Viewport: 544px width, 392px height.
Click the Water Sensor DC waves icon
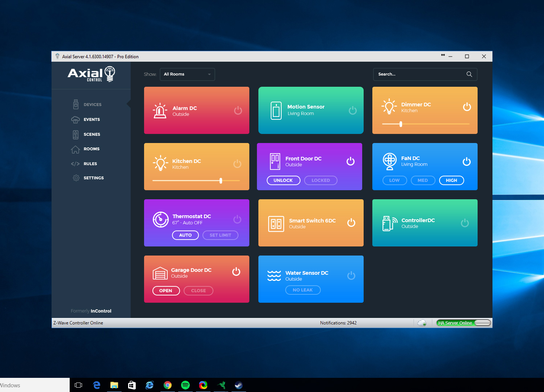point(274,276)
